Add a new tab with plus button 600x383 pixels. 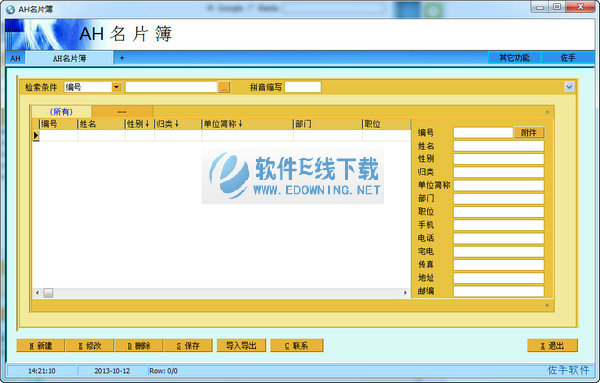[x=122, y=58]
